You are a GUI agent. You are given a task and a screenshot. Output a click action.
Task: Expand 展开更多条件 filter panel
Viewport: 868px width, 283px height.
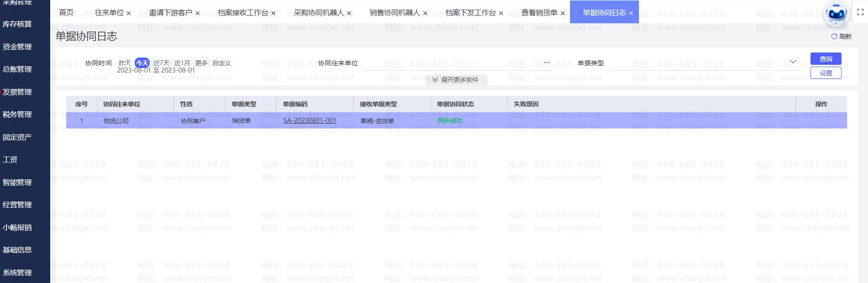pos(456,80)
